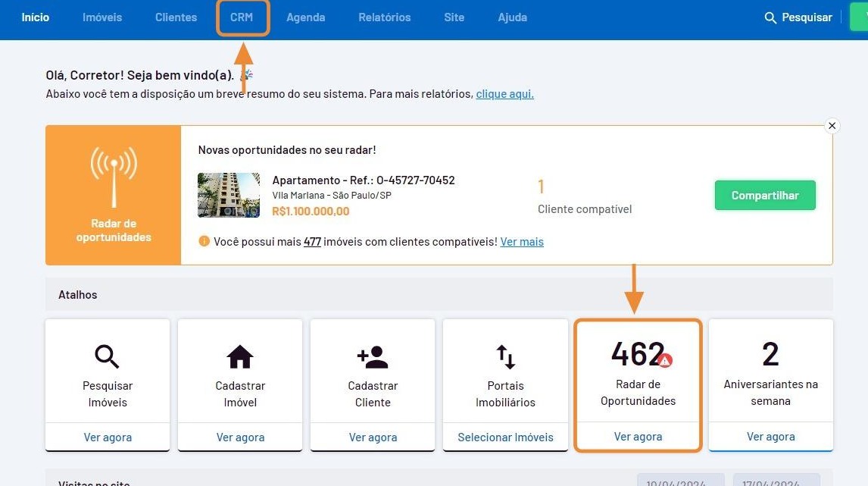Click 'Ver agora' under Radar de Oportunidades

[x=638, y=437]
